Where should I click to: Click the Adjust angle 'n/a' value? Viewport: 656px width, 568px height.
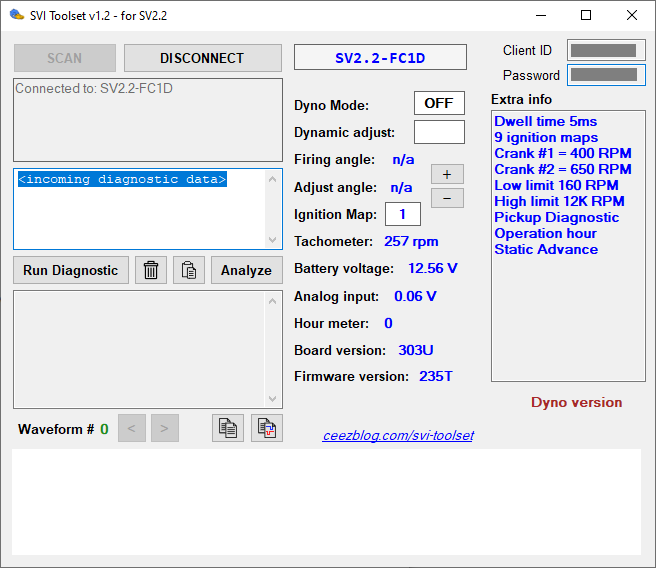click(x=401, y=187)
